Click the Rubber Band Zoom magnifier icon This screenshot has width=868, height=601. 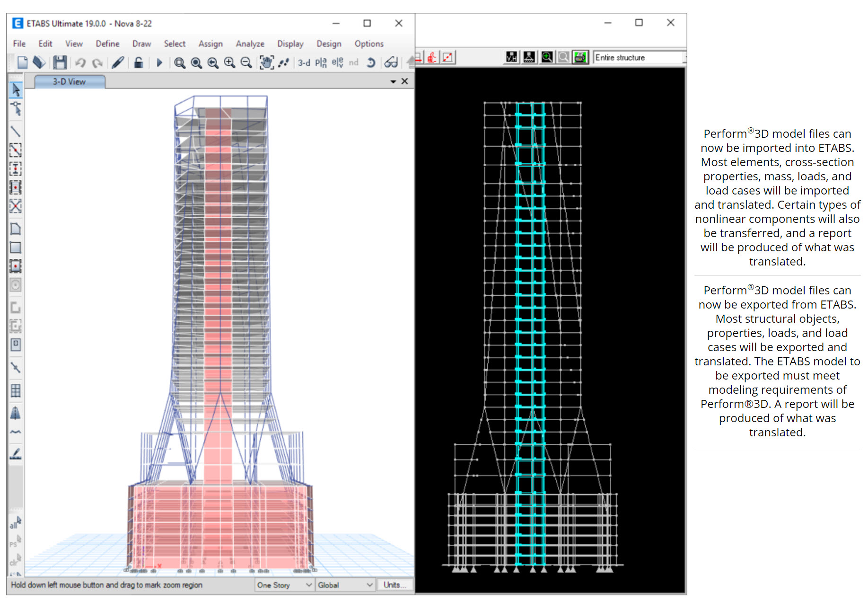click(x=180, y=62)
